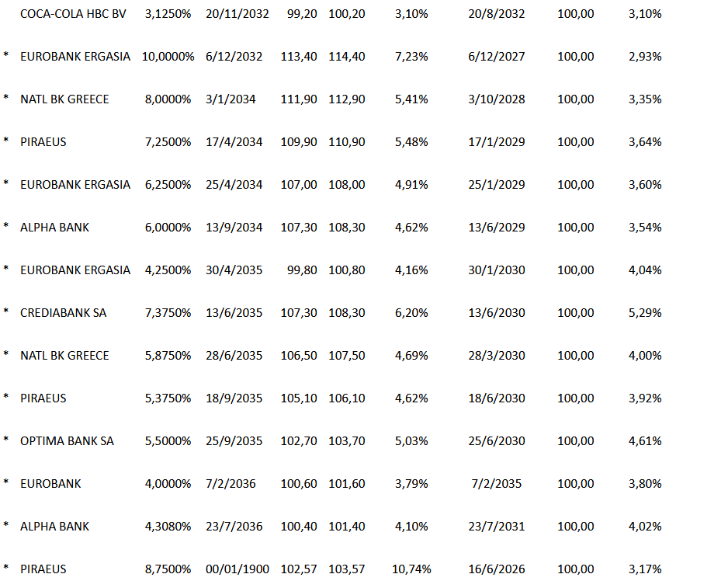Select the 7,23% yield cell
This screenshot has height=581, width=728.
411,57
